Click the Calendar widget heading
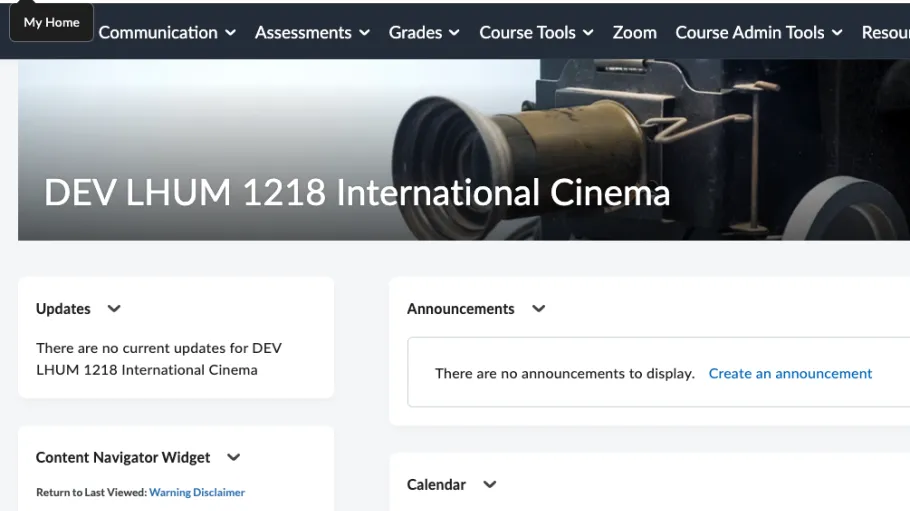Image resolution: width=910 pixels, height=511 pixels. 436,484
